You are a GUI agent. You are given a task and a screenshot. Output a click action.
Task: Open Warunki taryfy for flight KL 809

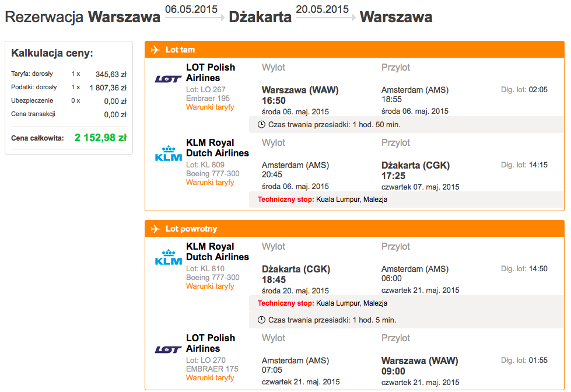tap(210, 182)
